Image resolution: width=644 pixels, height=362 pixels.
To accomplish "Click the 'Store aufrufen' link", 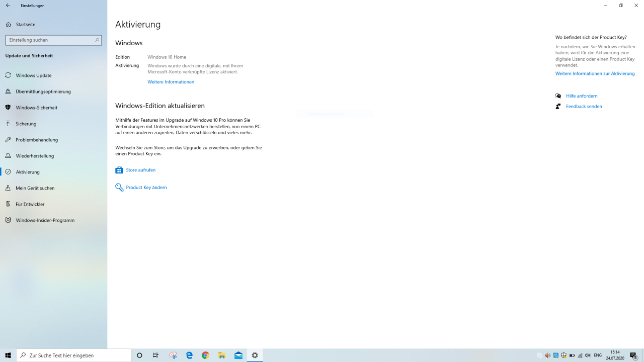I will tap(140, 170).
